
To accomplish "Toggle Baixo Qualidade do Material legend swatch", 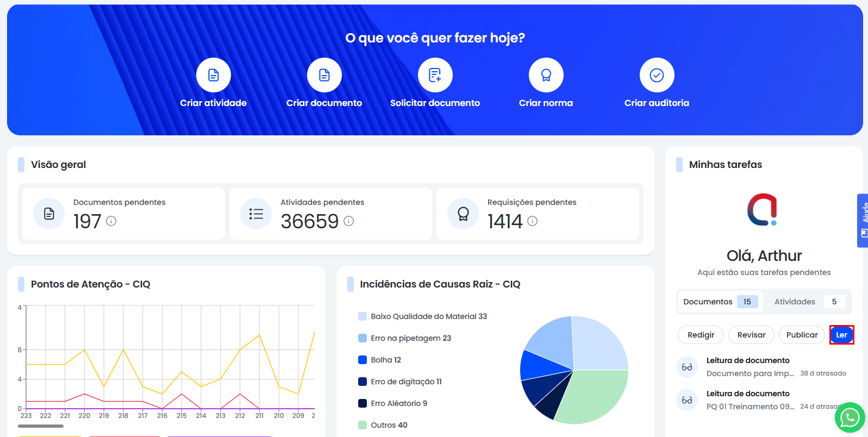I will click(363, 316).
